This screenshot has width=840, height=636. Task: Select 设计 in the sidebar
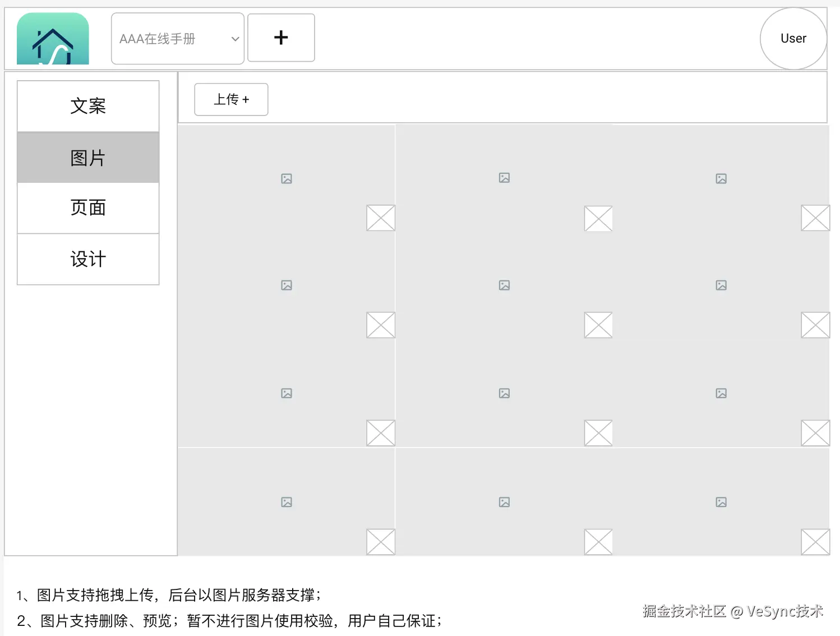click(x=88, y=259)
